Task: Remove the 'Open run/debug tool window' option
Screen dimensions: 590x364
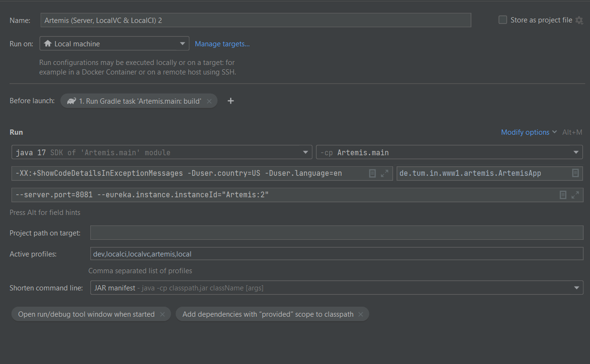Action: (162, 314)
